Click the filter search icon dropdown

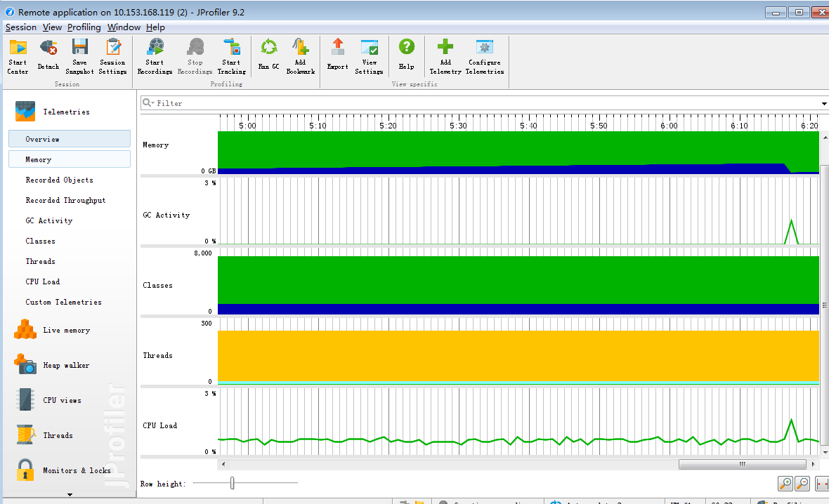pos(148,103)
